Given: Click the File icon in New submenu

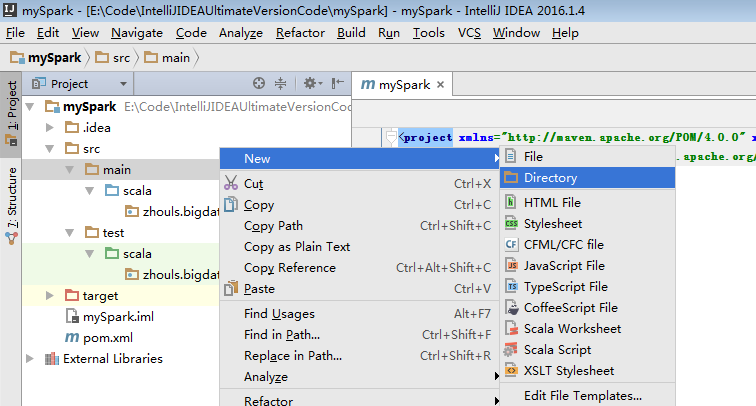Looking at the screenshot, I should pos(511,156).
